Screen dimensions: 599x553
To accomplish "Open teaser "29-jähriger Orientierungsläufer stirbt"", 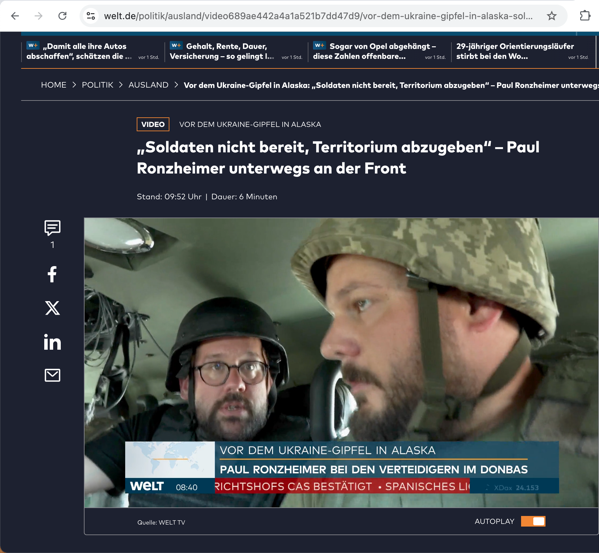I will tap(522, 51).
